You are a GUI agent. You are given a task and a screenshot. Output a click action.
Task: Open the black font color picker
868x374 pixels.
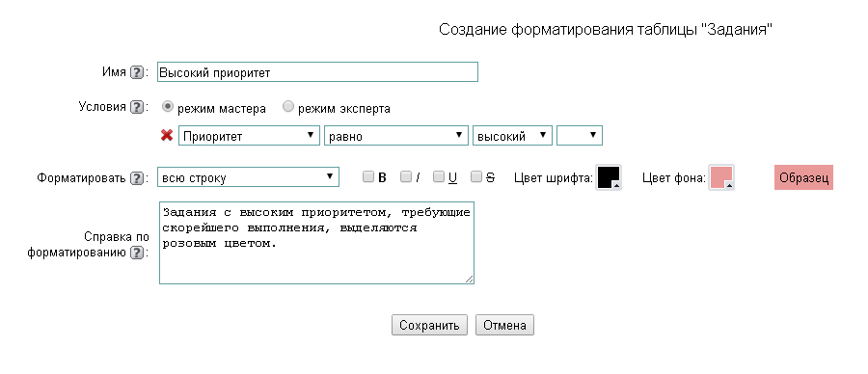(x=609, y=177)
